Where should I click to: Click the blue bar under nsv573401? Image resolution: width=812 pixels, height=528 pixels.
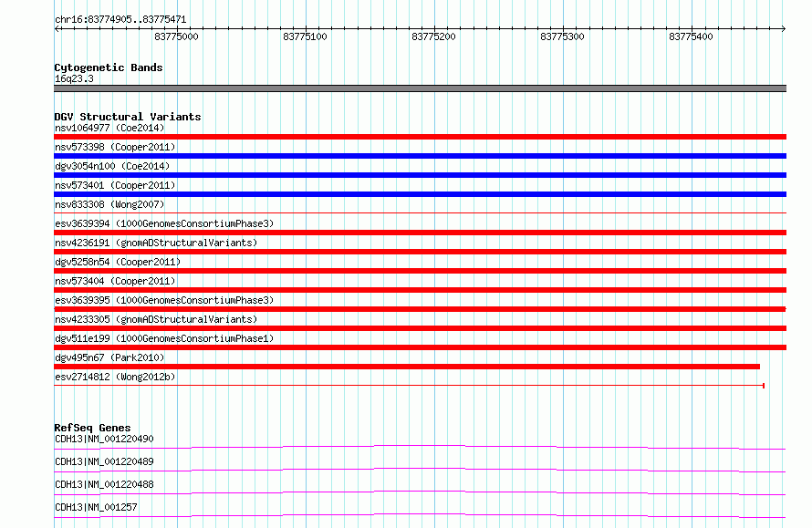(420, 194)
